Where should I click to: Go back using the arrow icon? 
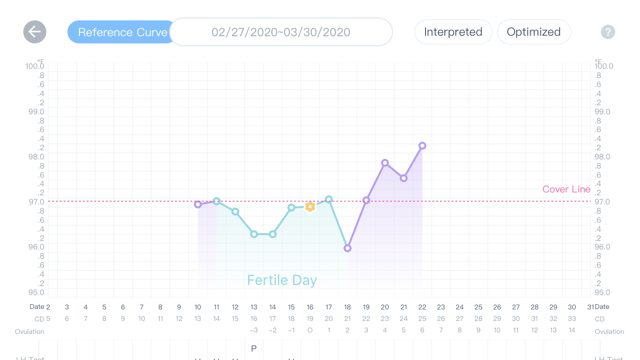click(35, 32)
